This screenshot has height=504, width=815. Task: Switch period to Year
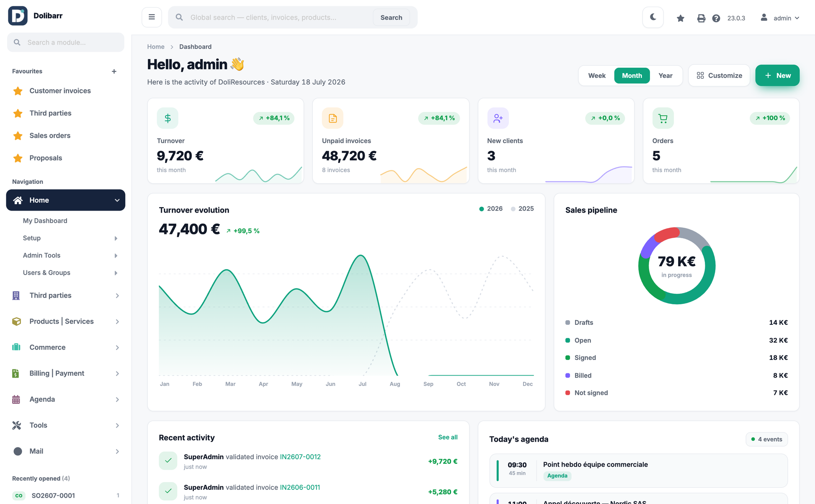[x=665, y=76]
